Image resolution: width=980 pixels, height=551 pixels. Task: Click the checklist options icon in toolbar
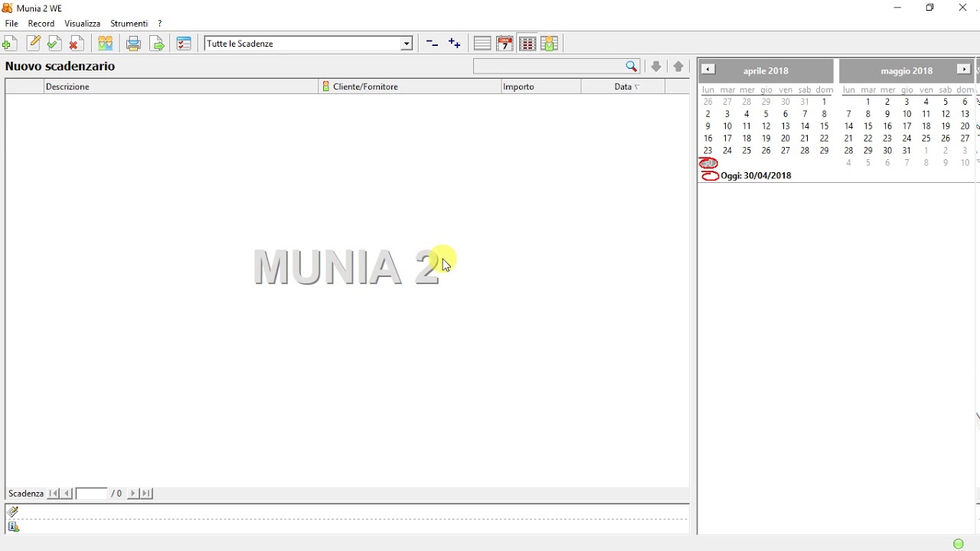184,44
